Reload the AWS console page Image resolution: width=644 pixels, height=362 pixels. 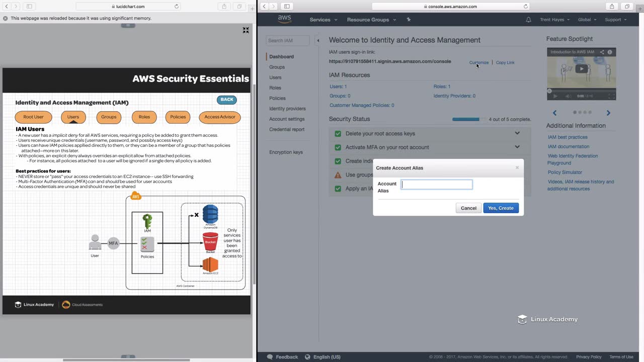click(x=526, y=7)
